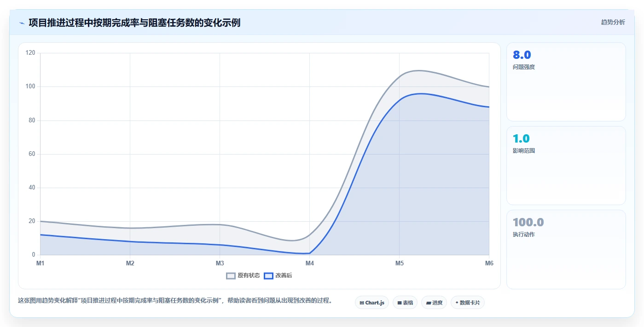The width and height of the screenshot is (644, 327).
Task: Click the description sentence below the chart
Action: (175, 301)
